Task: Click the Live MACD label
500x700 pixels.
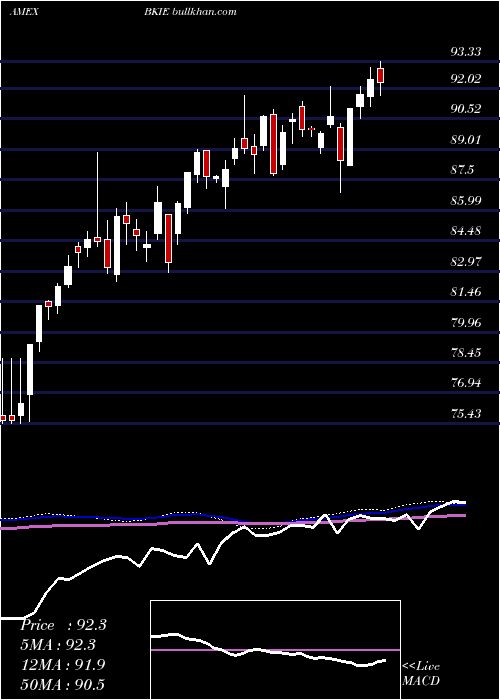Action: [x=421, y=673]
